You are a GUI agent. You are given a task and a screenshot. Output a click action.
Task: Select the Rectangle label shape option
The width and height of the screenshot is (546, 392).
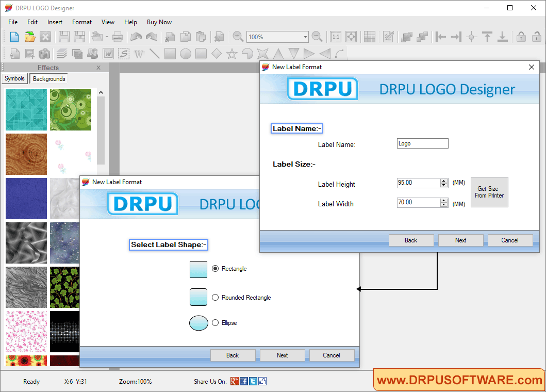point(215,269)
